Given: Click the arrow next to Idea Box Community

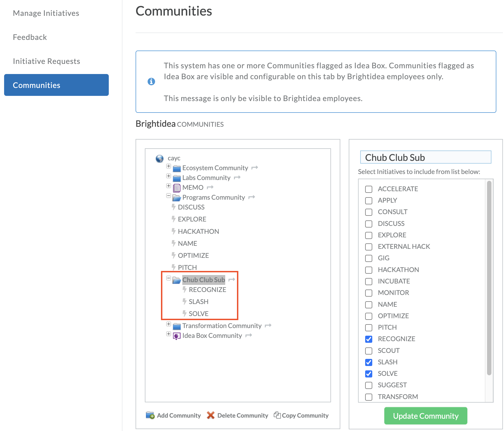Looking at the screenshot, I should click(249, 335).
